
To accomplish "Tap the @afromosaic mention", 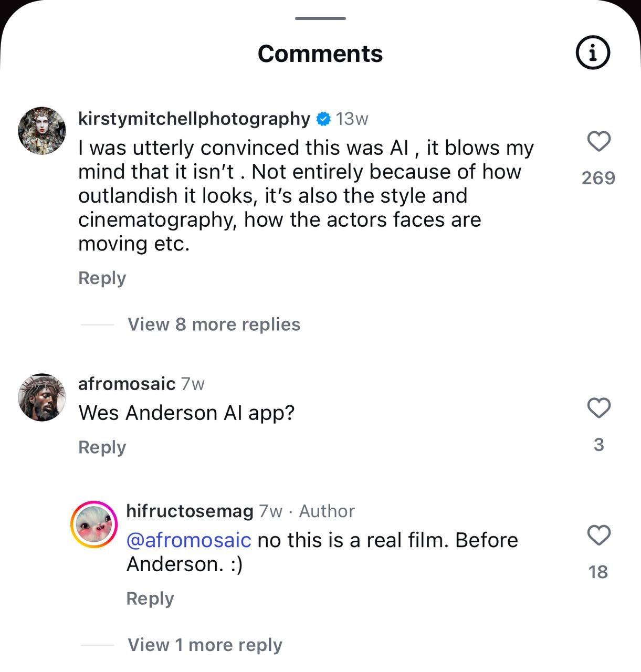I will 189,540.
